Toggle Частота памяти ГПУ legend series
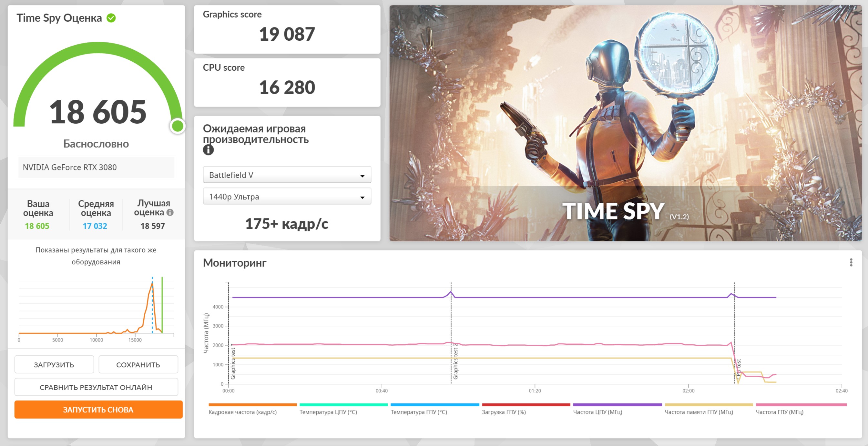The height and width of the screenshot is (446, 868). [699, 412]
